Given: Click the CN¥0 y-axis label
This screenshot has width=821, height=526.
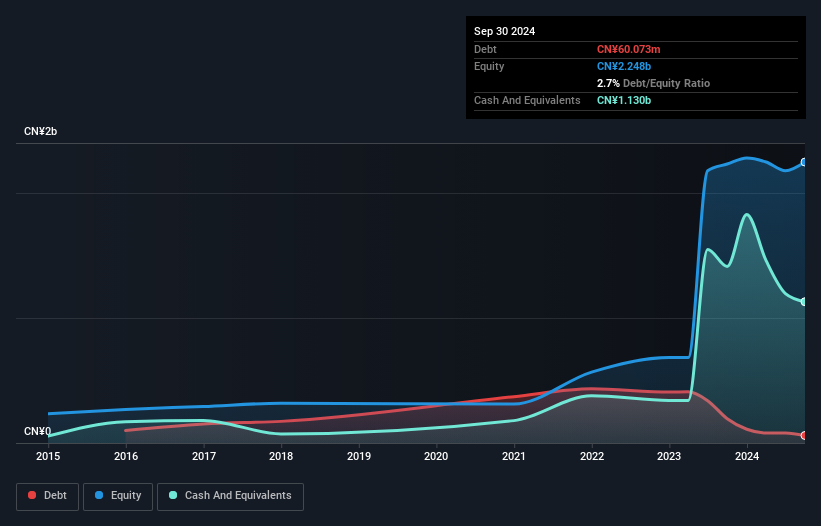Looking at the screenshot, I should pos(37,431).
